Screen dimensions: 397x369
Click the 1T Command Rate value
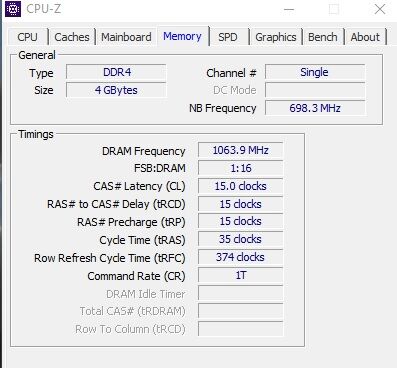[240, 275]
